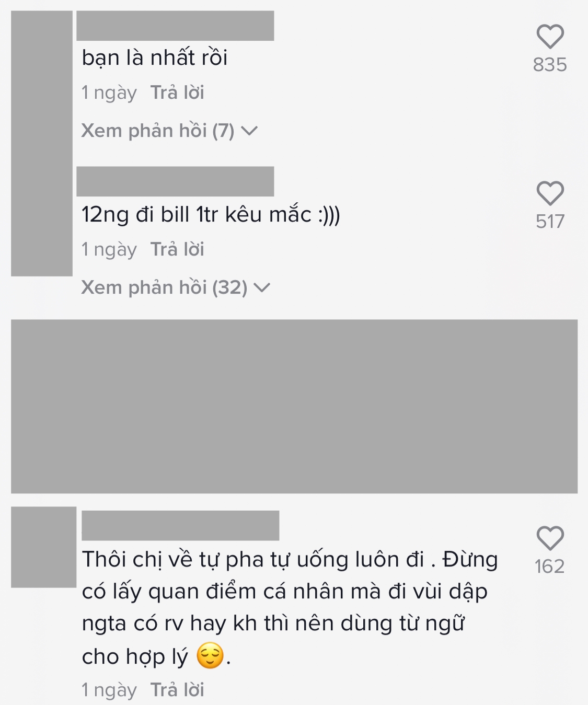
Task: Open avatar beside the top comments
Action: pyautogui.click(x=42, y=143)
